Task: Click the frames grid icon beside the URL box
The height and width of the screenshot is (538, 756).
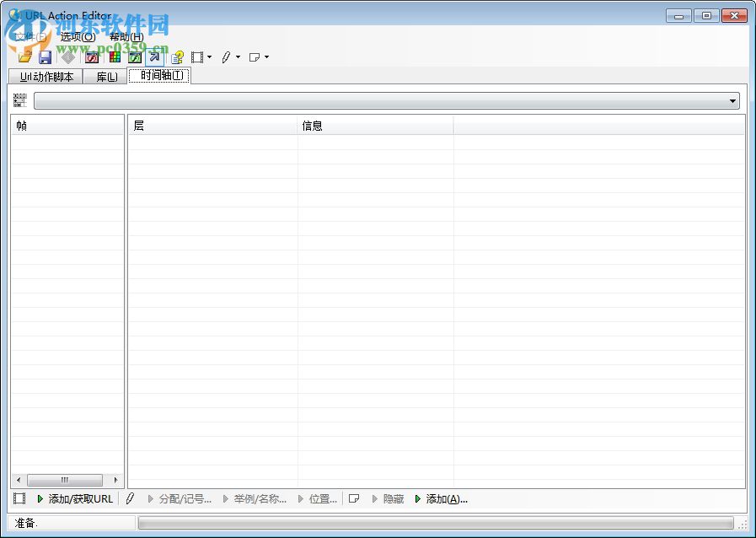Action: [19, 100]
